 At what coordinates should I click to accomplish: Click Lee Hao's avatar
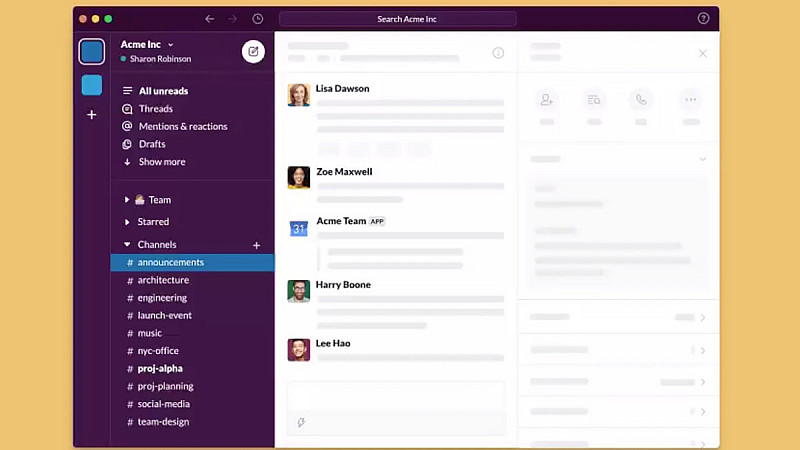(x=298, y=350)
